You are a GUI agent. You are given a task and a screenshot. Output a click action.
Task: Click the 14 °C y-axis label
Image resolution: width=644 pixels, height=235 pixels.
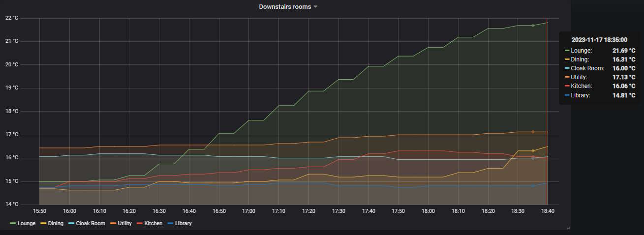[11, 205]
